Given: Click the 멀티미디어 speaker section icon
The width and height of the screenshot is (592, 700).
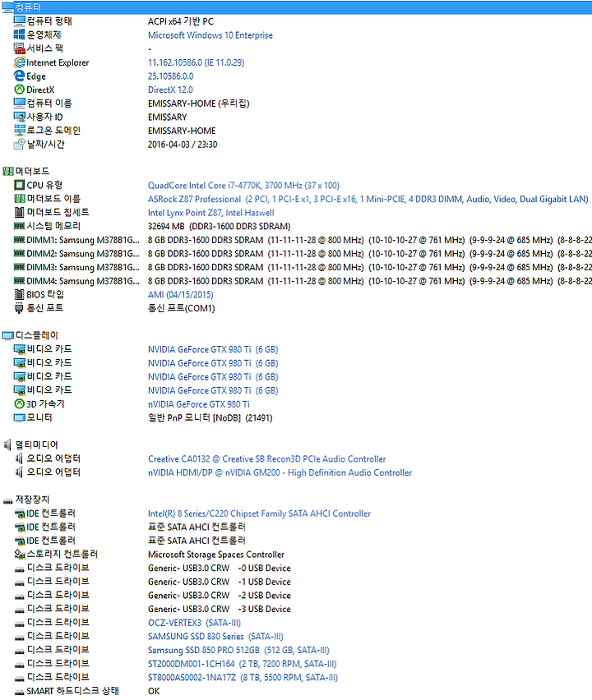Looking at the screenshot, I should pos(7,444).
